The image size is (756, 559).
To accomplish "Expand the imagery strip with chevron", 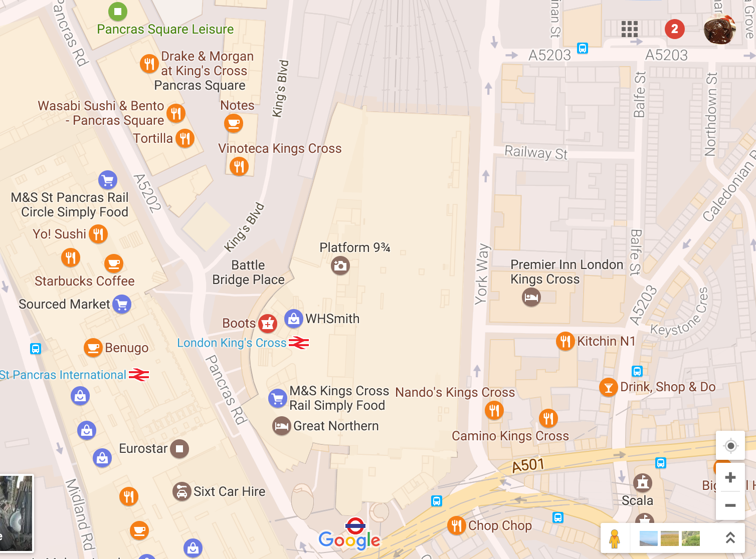I will coord(730,538).
